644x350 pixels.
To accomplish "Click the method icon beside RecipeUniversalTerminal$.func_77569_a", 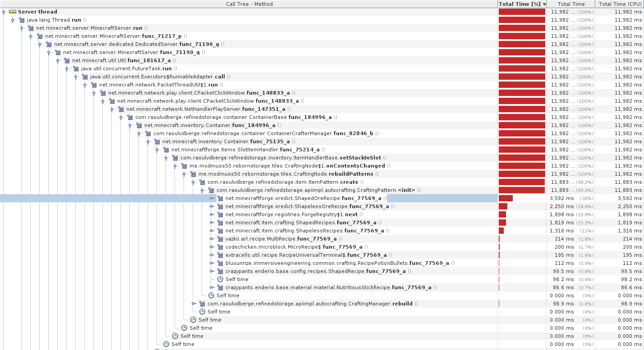I will 220,255.
